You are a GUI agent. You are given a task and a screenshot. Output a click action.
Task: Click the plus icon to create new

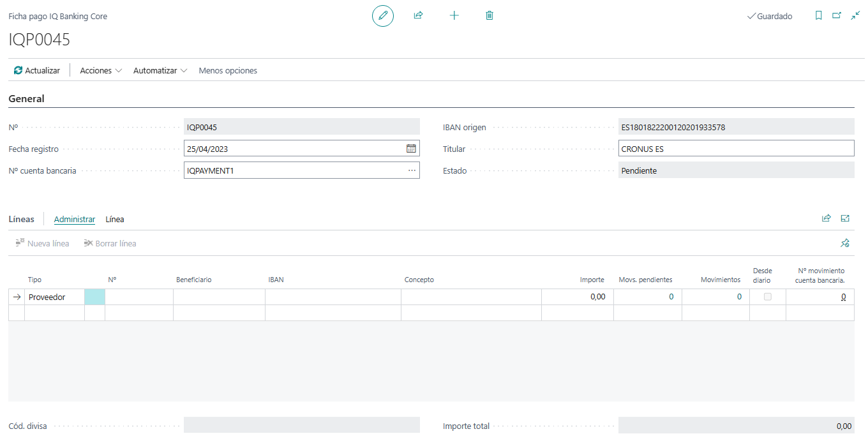[x=454, y=15]
